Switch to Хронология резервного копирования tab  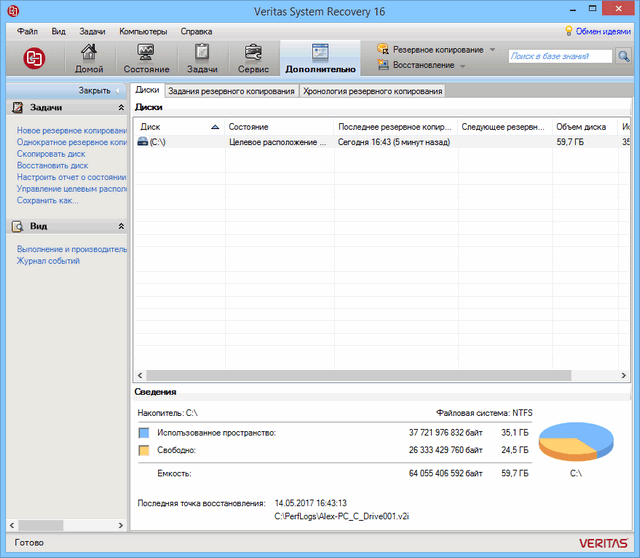click(373, 91)
